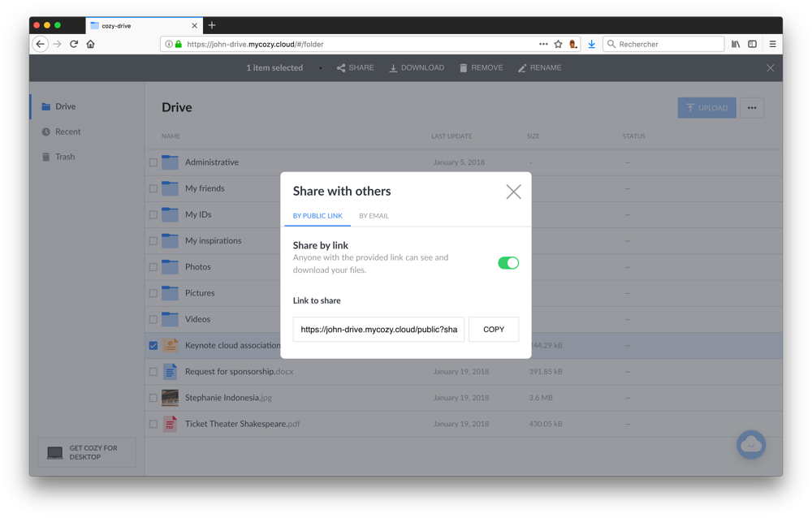Click the Rename pencil icon
The height and width of the screenshot is (518, 812).
522,68
